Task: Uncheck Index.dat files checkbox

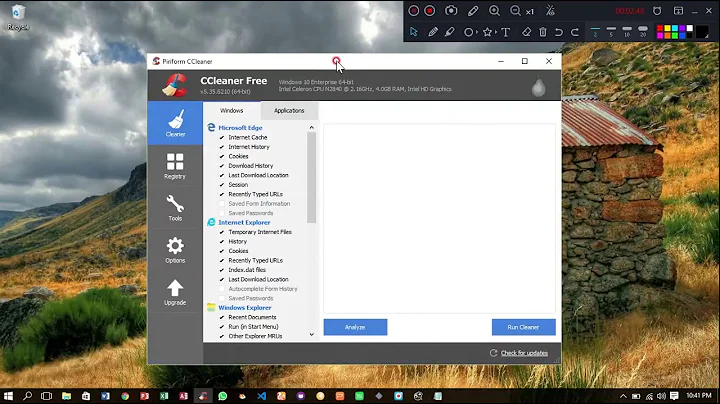Action: point(222,270)
